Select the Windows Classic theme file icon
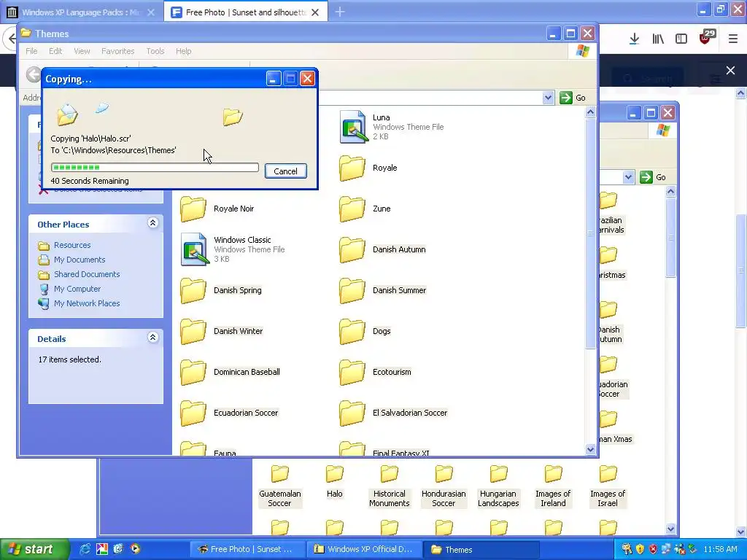Image resolution: width=747 pixels, height=560 pixels. [195, 249]
